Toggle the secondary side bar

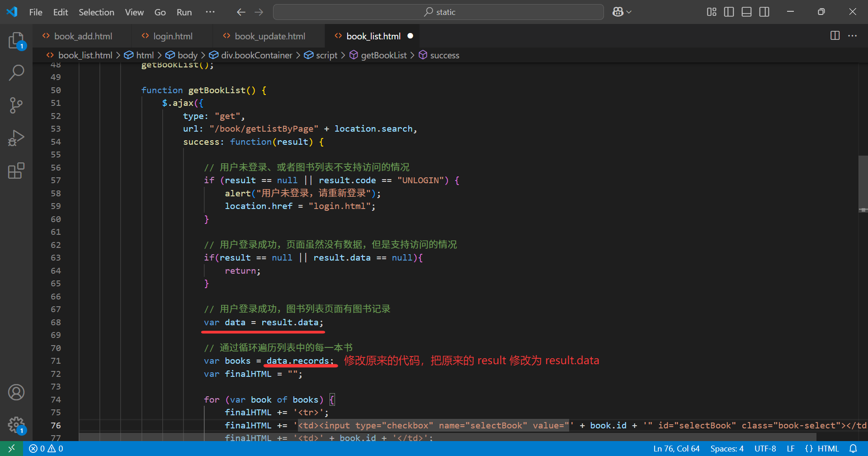[764, 12]
